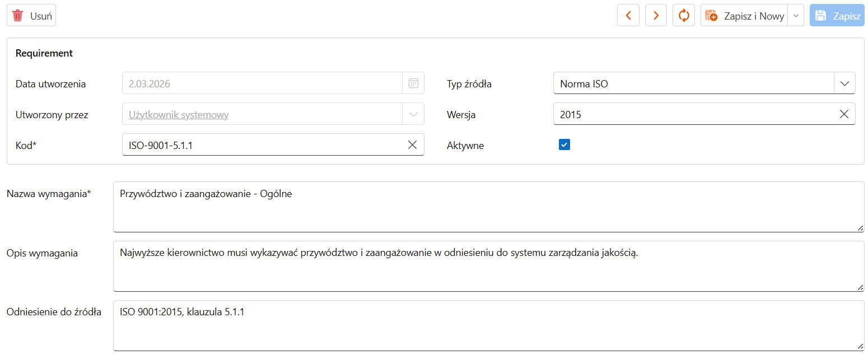Refresh the form with the circular arrows icon
868x364 pixels.
click(684, 16)
